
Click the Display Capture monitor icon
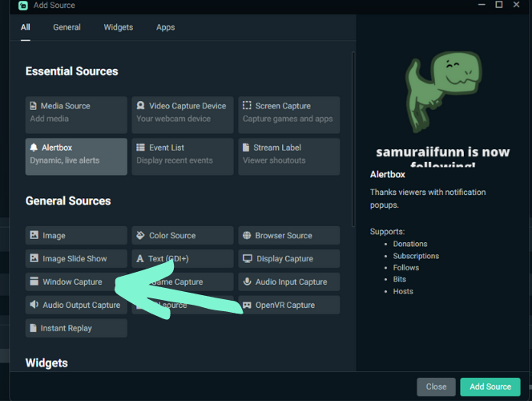click(248, 258)
